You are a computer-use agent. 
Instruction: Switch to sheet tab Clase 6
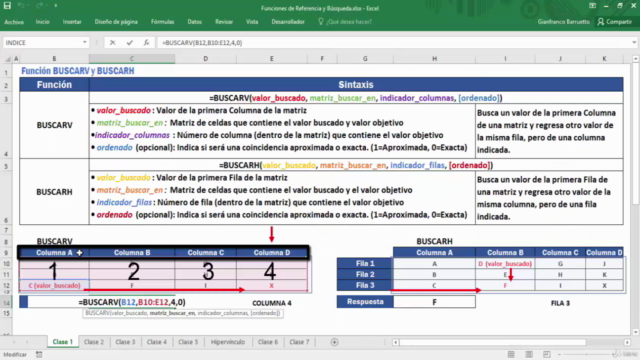click(x=268, y=342)
